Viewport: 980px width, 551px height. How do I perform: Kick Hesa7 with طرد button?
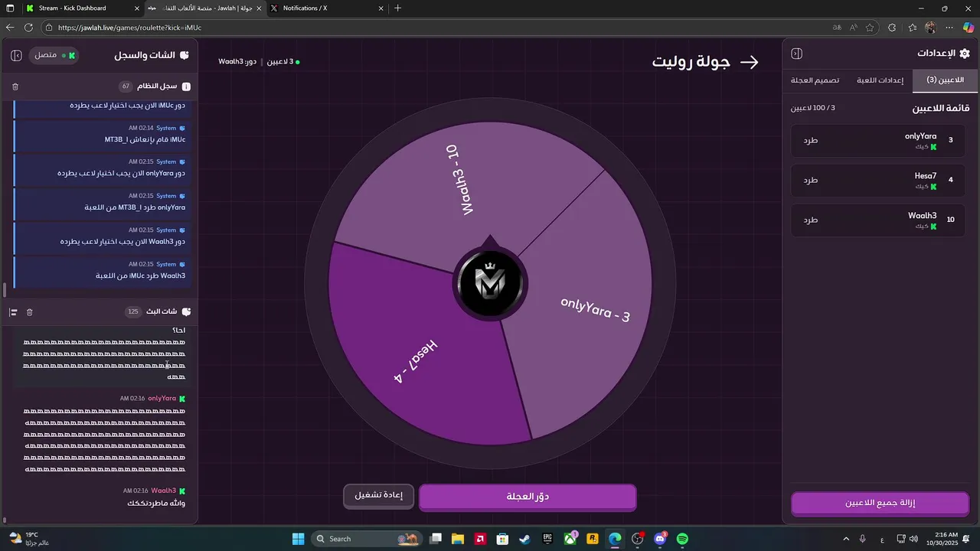(810, 180)
